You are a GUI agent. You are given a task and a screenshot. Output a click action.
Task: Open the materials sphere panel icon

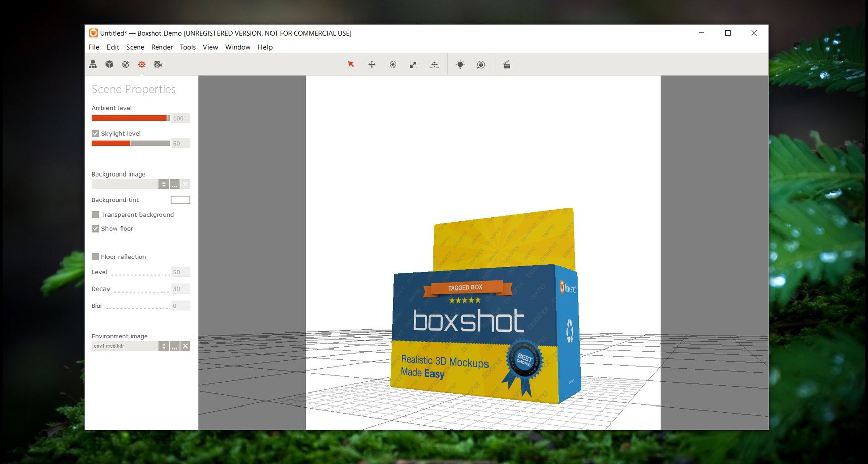point(126,64)
